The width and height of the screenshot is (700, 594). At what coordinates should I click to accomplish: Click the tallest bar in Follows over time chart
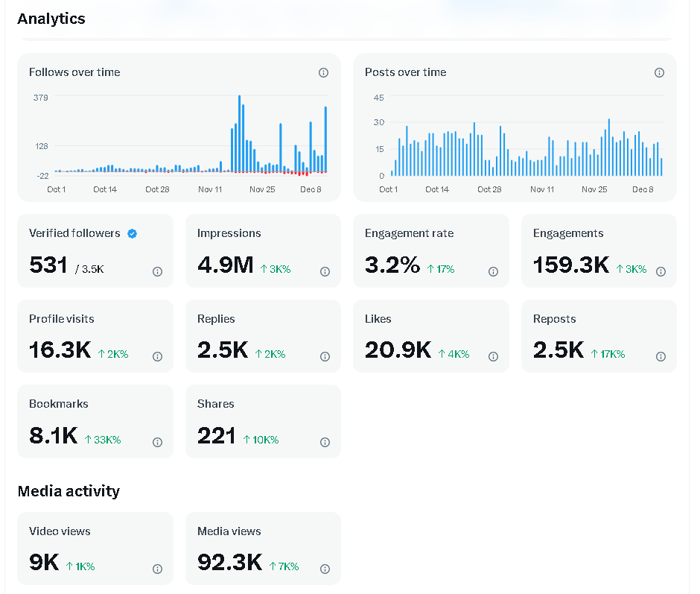click(x=239, y=134)
